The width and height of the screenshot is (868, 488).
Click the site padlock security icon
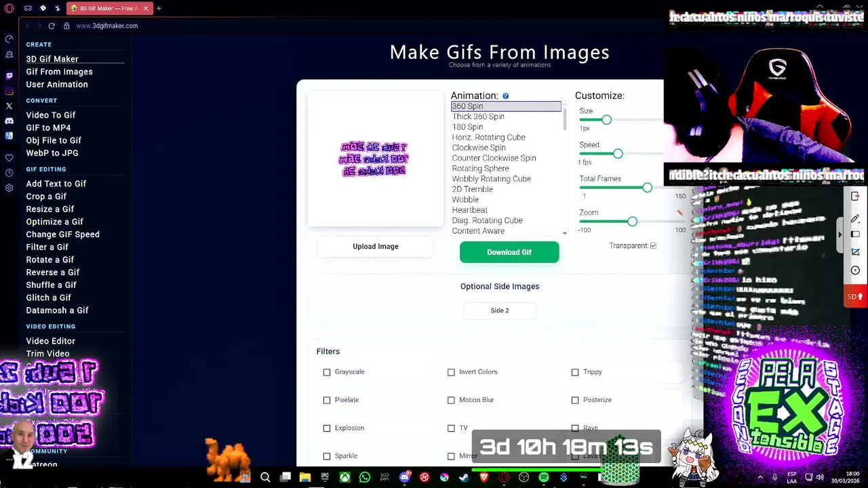pos(66,26)
